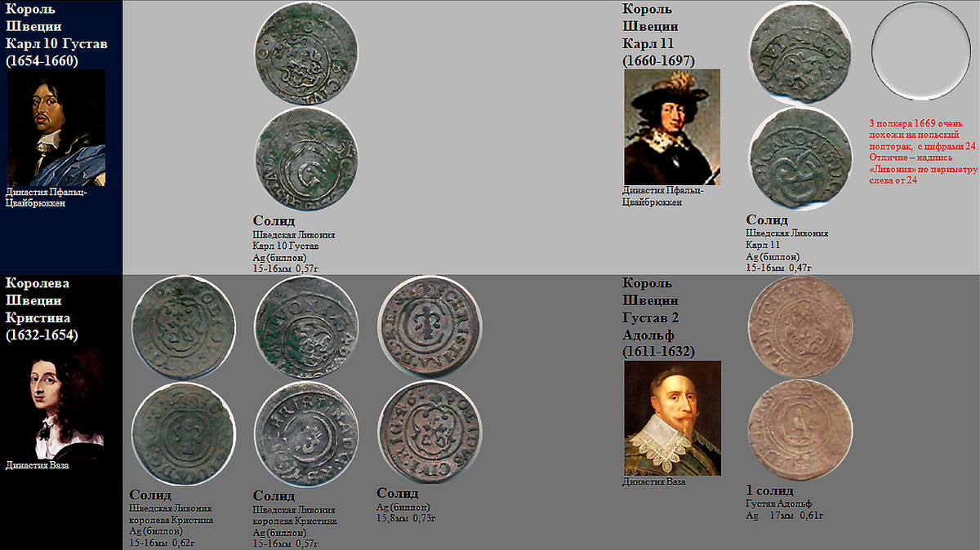Screen dimensions: 980x550
Task: Open the portrait of Gustav 2 Adolf
Action: pyautogui.click(x=672, y=418)
